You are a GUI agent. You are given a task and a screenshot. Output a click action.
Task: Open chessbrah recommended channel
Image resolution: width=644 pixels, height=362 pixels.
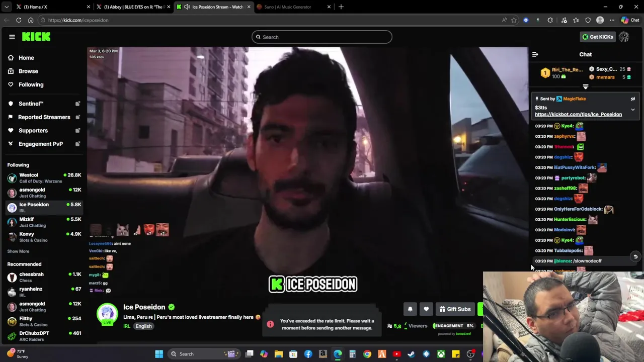click(x=44, y=277)
